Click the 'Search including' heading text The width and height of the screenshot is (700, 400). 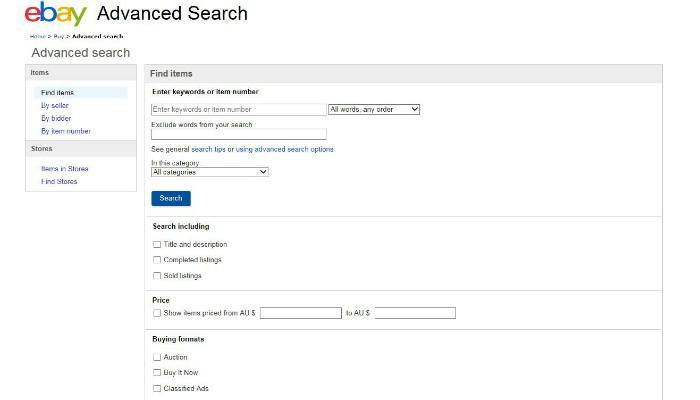coord(181,226)
